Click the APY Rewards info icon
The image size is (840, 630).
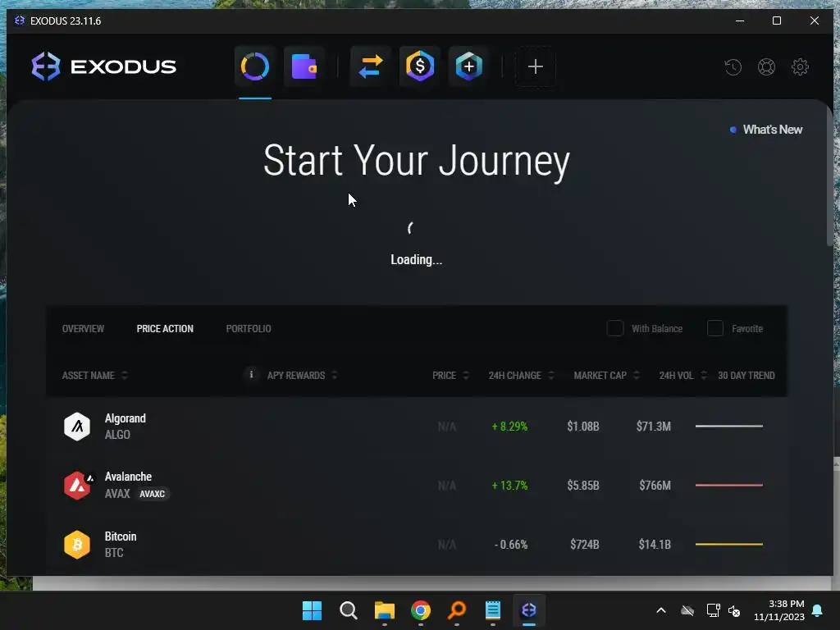(x=251, y=374)
